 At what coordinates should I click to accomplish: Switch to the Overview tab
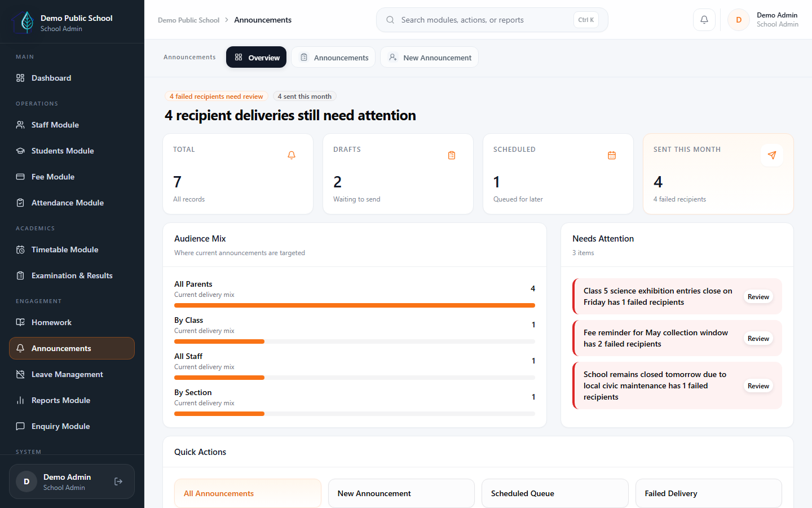[x=257, y=57]
